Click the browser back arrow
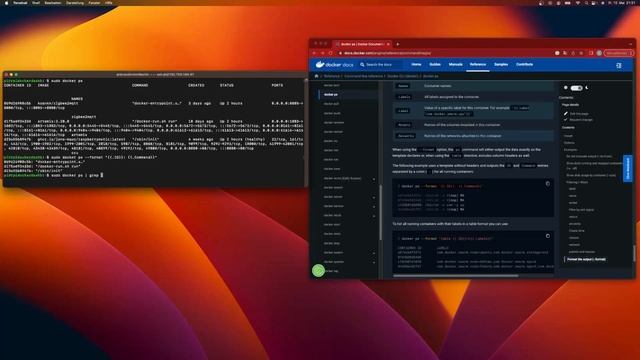This screenshot has width=640, height=360. point(314,53)
